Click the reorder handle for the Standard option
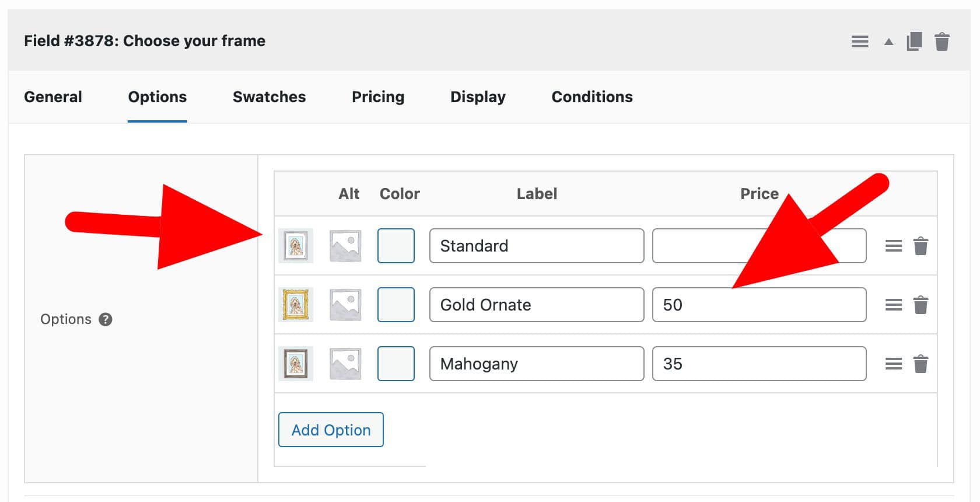980x502 pixels. pyautogui.click(x=893, y=246)
